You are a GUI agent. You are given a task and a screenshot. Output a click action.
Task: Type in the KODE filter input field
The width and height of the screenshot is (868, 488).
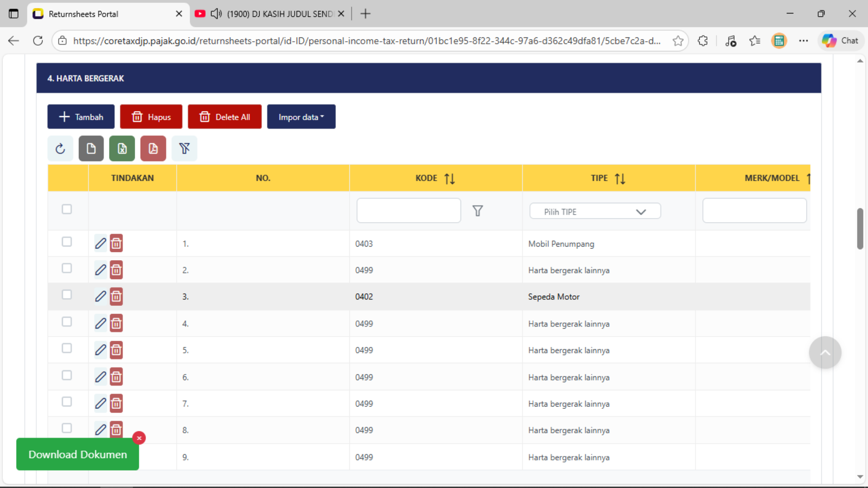click(x=409, y=210)
